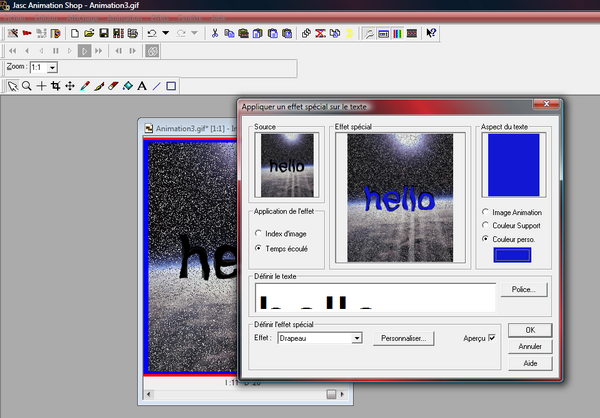Screen dimensions: 600x418
Task: Click the greyed Redo arrow icon
Action: (181, 33)
